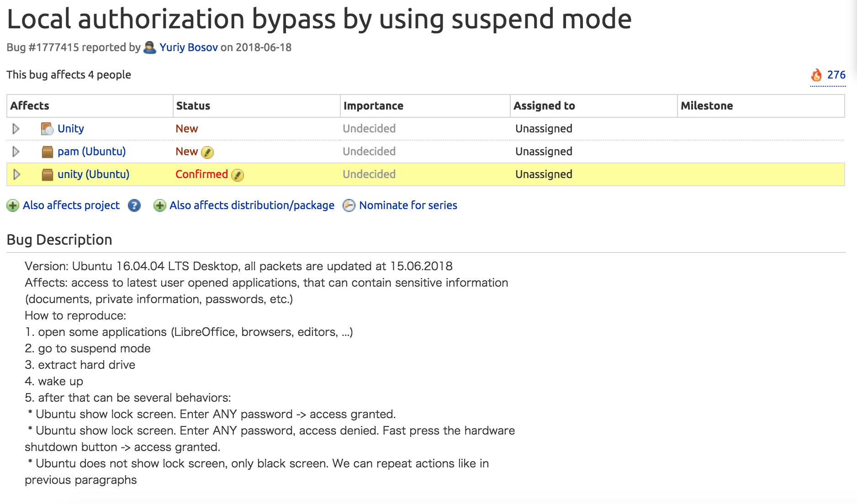Click the help question mark icon
The image size is (857, 504).
point(134,206)
